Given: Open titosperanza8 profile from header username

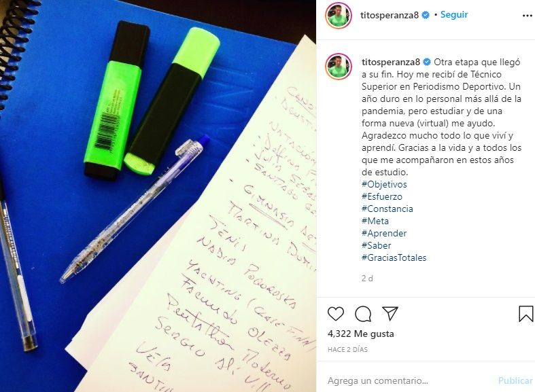Looking at the screenshot, I should (390, 16).
